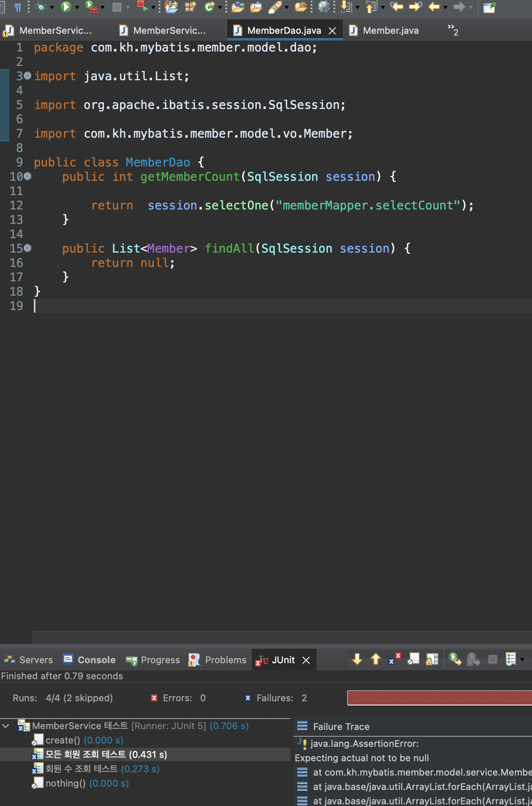Screen dimensions: 532x806
Task: Click the red JUnit progress bar
Action: (440, 698)
